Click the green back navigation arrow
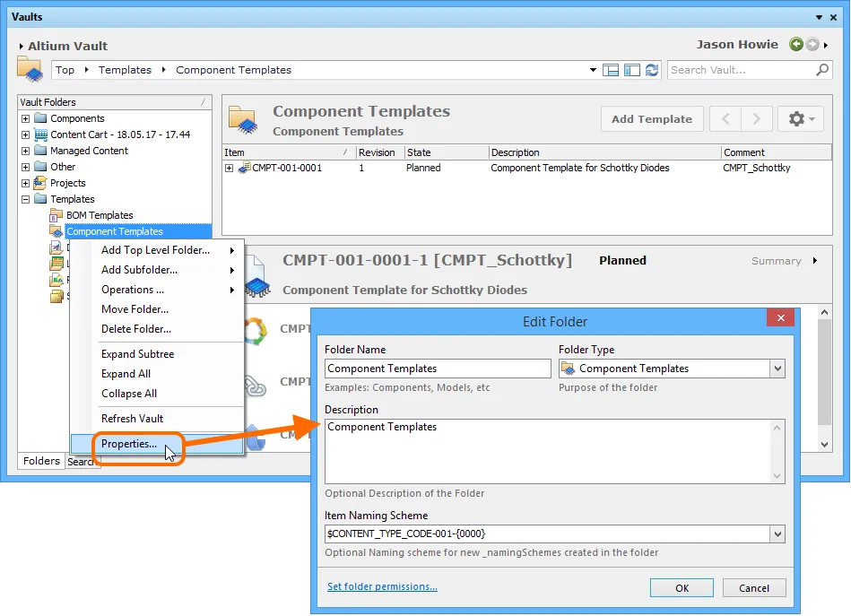The image size is (851, 616). point(796,45)
